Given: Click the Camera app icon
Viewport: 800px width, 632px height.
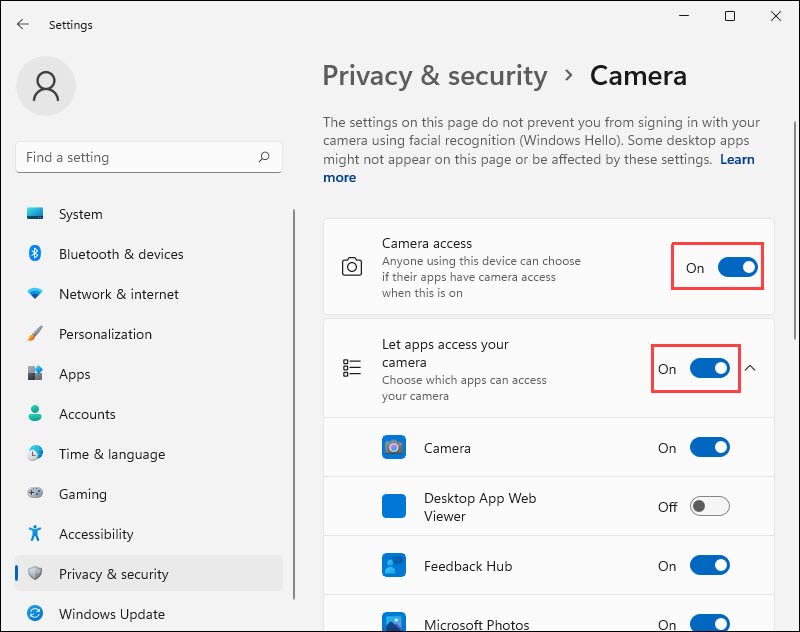Looking at the screenshot, I should pos(394,447).
